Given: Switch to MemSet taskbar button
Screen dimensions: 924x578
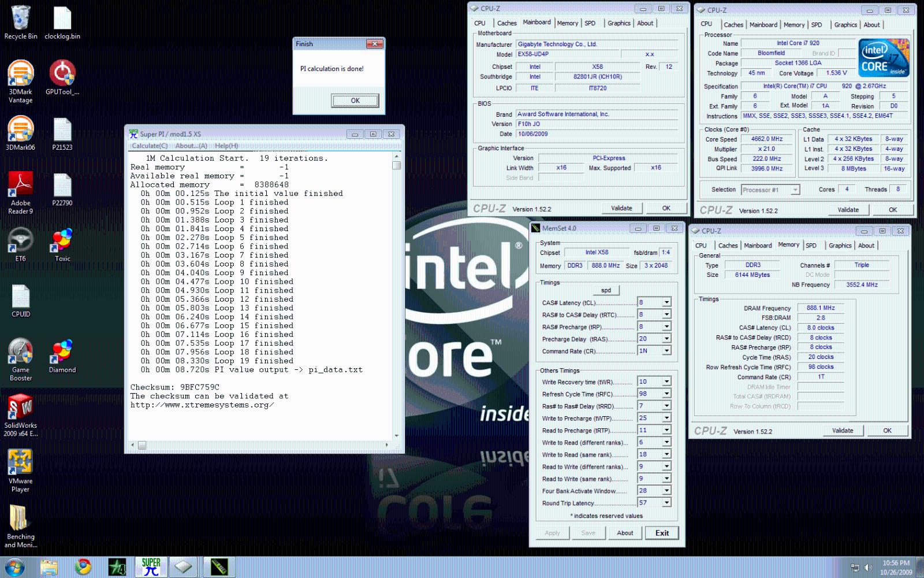Looking at the screenshot, I should pyautogui.click(x=219, y=567).
